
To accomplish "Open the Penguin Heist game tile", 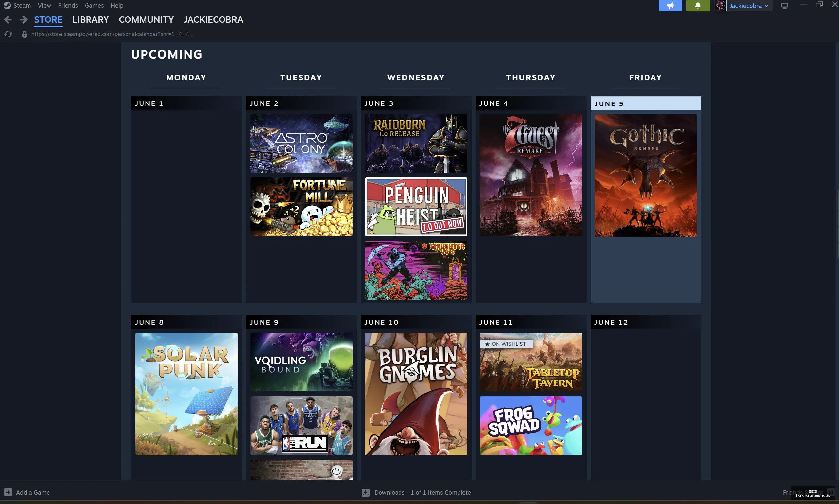I will (x=416, y=207).
